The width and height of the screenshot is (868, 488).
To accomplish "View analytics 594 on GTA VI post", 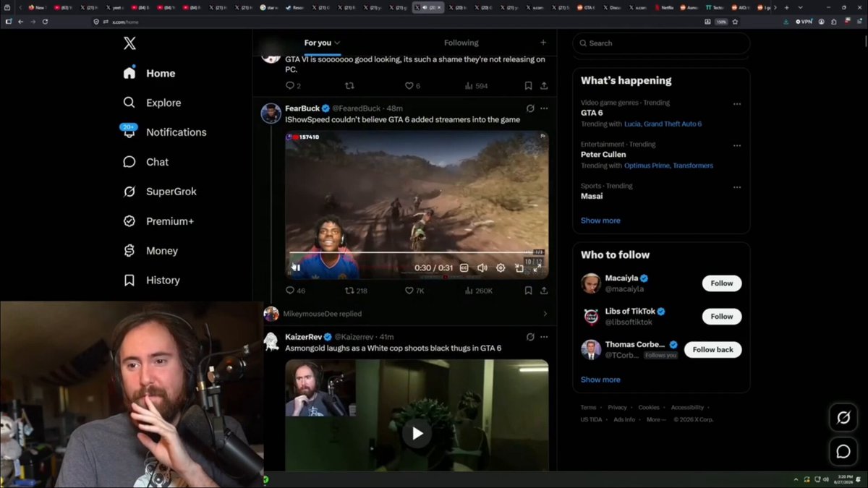I will (476, 85).
